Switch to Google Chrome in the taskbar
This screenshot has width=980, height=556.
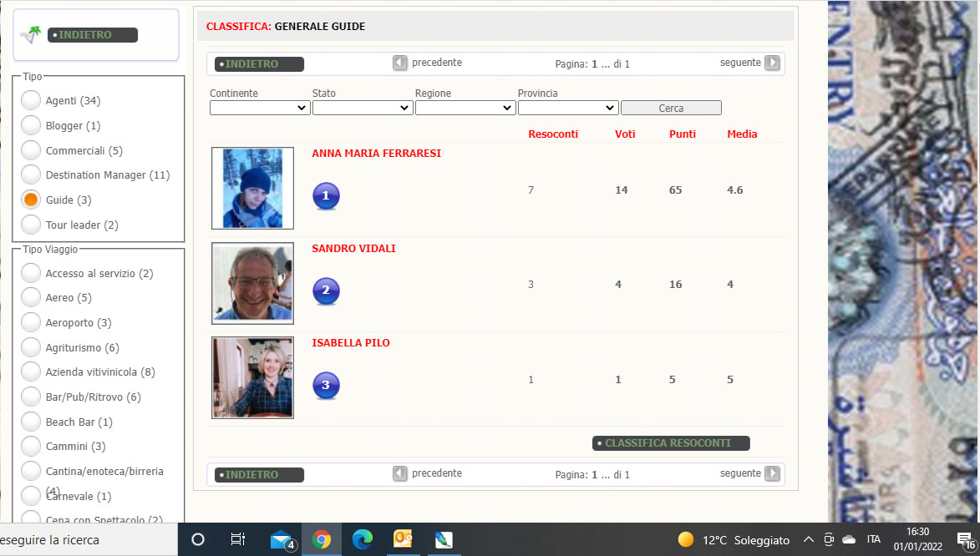[322, 539]
